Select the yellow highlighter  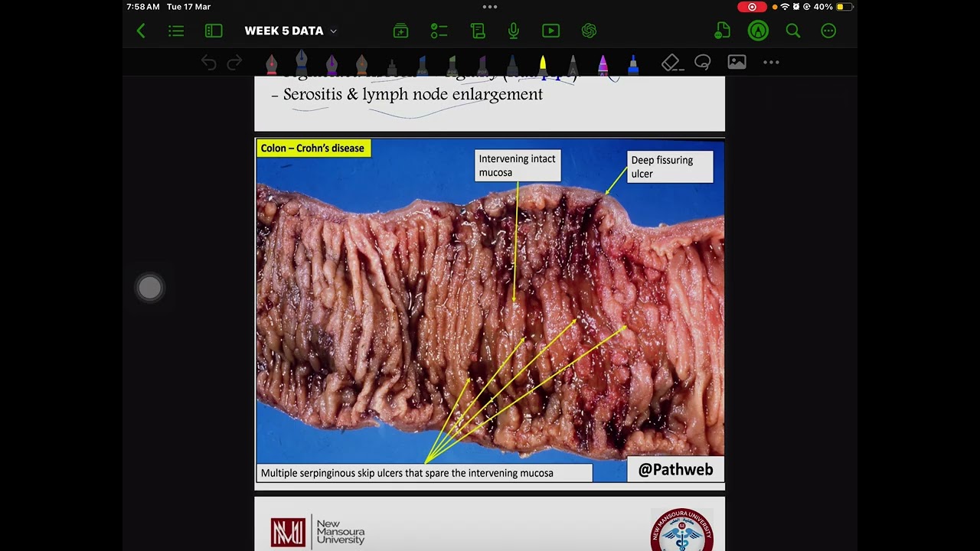click(x=542, y=66)
